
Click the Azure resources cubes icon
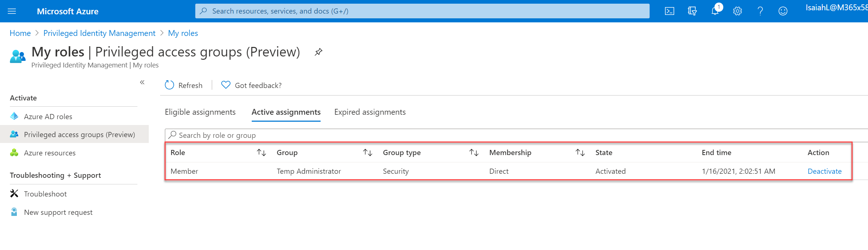(x=14, y=152)
